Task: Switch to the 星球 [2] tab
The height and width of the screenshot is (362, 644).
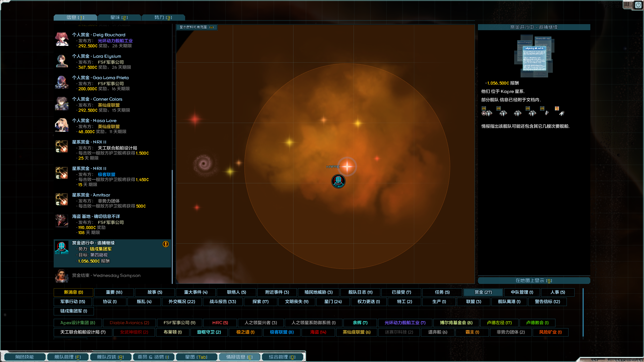Action: coord(119,17)
